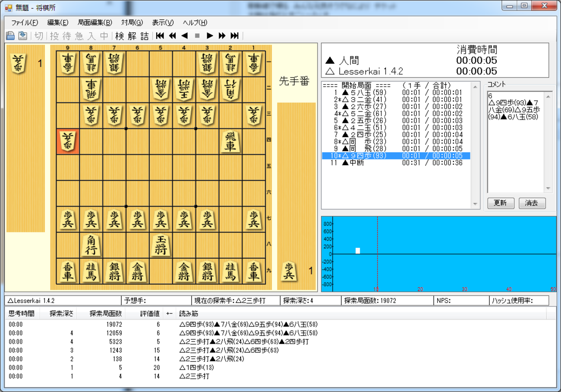Start analysis with the 検 toolbar button

click(x=120, y=36)
